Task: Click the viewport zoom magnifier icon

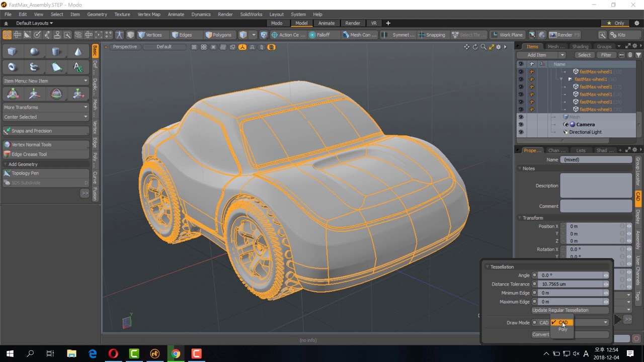Action: (484, 47)
